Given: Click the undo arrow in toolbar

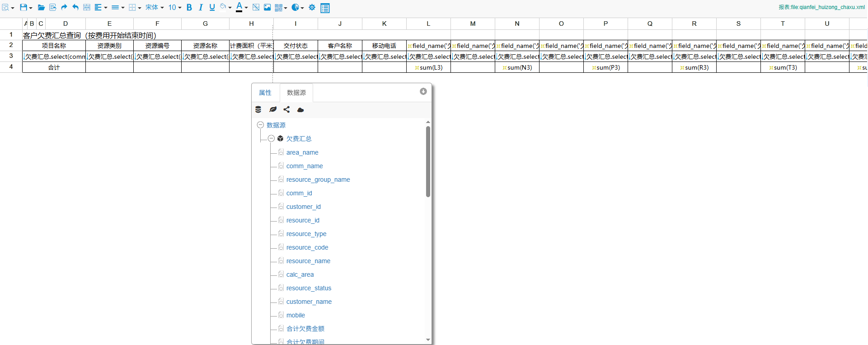Looking at the screenshot, I should [75, 7].
